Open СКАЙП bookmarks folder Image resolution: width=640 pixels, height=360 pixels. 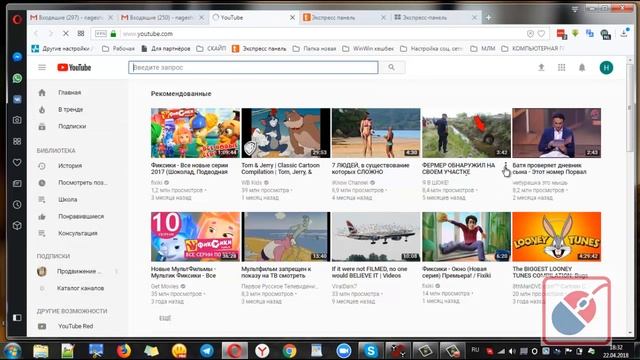[x=211, y=49]
